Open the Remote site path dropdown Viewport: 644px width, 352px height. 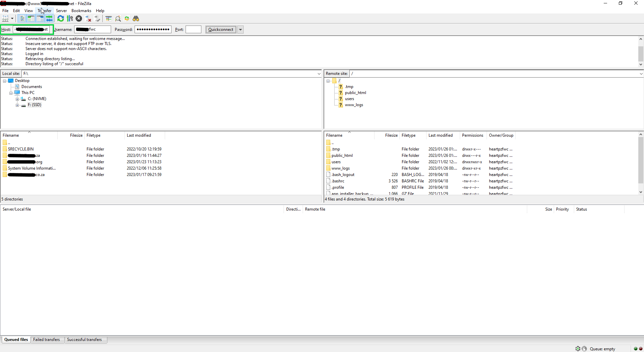[641, 74]
